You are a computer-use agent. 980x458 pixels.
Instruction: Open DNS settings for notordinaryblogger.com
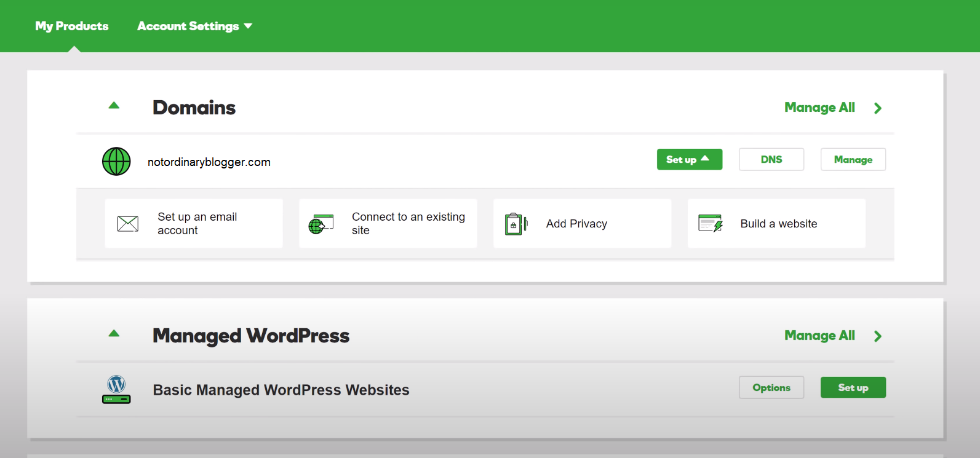coord(771,159)
